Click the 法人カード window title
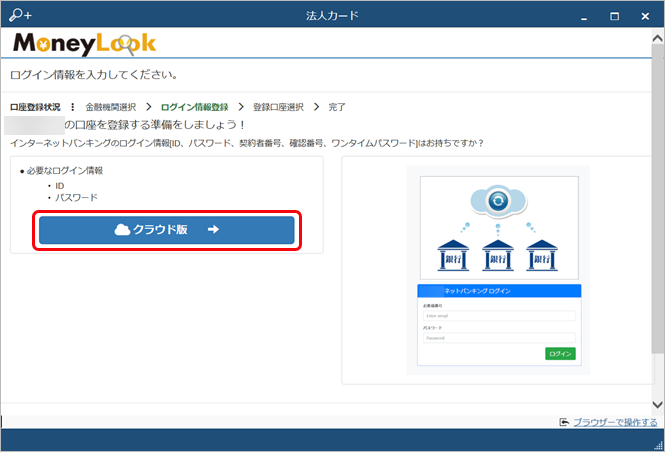 (x=332, y=16)
